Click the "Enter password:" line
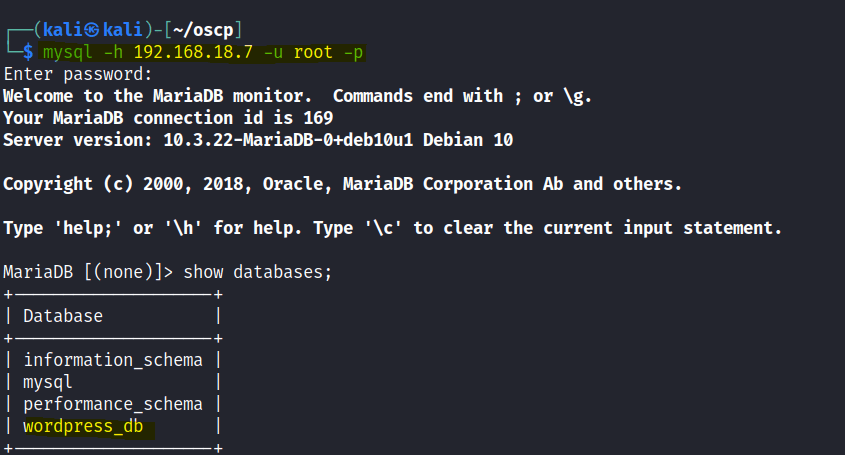 tap(78, 74)
